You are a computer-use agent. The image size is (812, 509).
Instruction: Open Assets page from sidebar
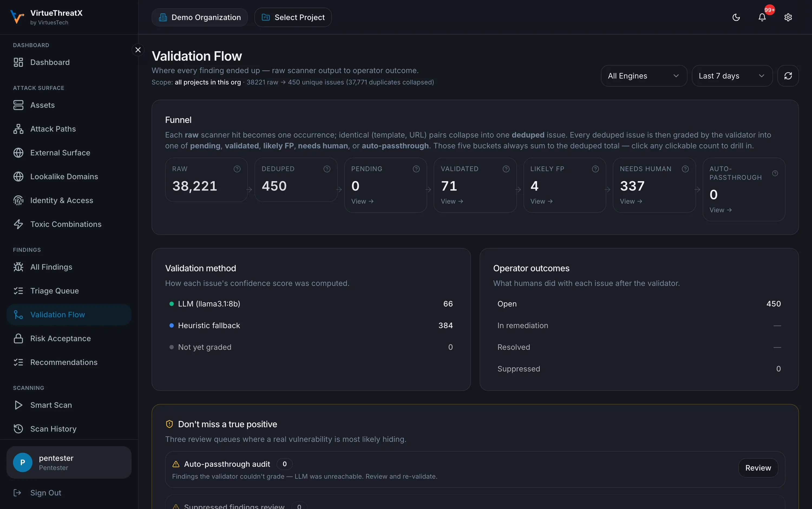point(69,105)
